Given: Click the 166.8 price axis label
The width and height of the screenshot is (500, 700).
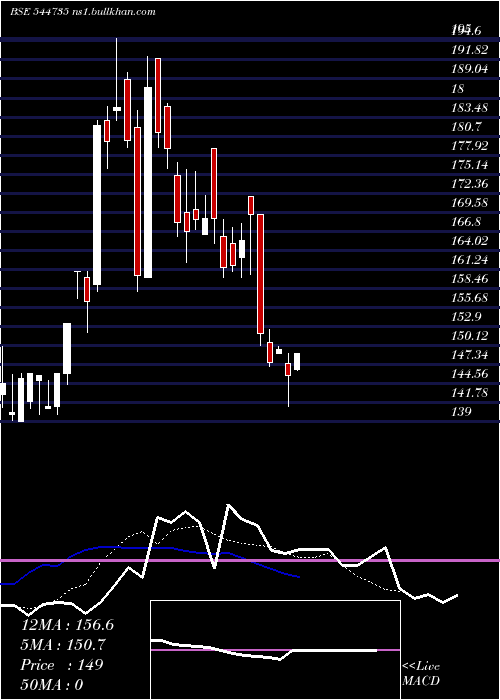Looking at the screenshot, I should (467, 221).
